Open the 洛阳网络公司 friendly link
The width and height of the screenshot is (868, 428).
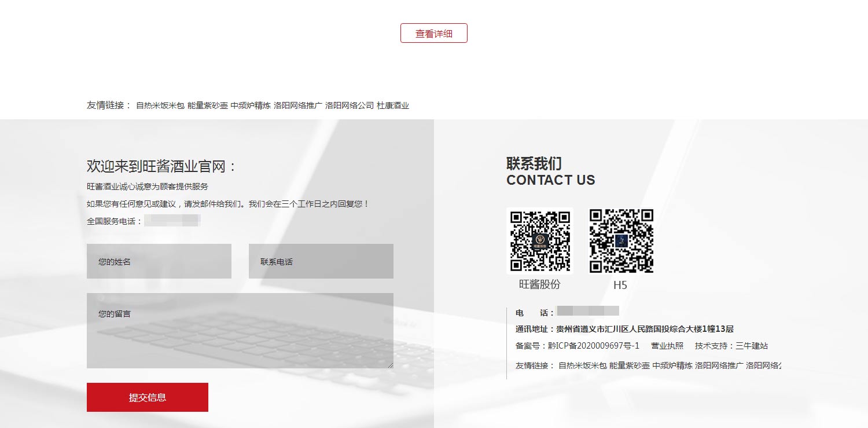coord(348,105)
